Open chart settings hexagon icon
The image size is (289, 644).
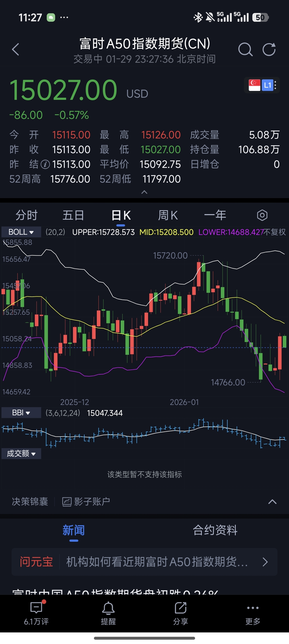pos(262,215)
